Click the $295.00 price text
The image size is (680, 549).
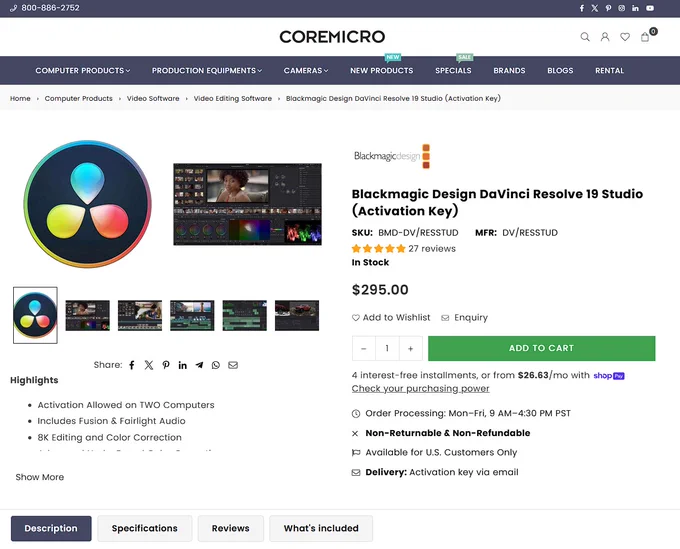(x=380, y=290)
